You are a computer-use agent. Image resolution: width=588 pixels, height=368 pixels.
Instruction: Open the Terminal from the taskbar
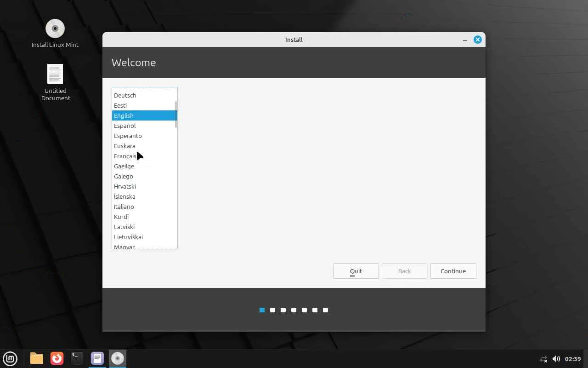77,358
